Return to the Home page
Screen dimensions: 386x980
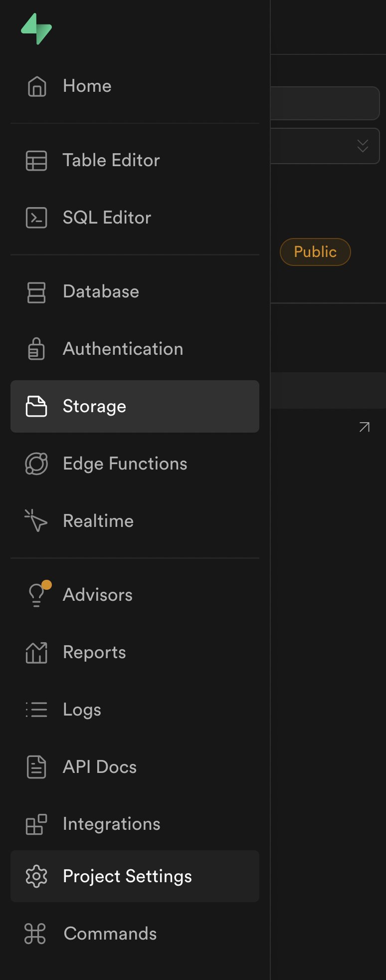(x=87, y=86)
